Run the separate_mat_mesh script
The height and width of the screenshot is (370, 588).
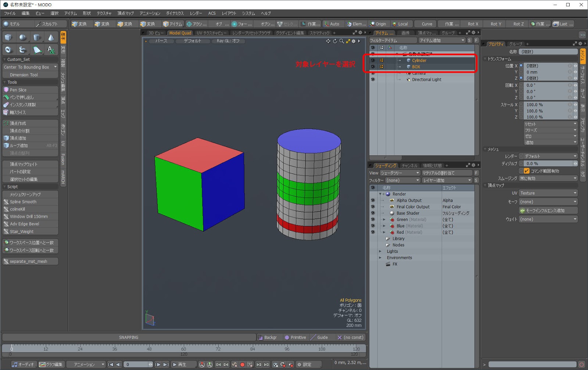tap(31, 261)
